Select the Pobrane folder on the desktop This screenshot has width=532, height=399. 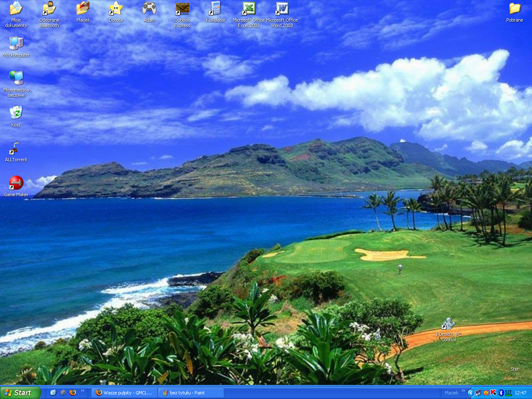515,9
